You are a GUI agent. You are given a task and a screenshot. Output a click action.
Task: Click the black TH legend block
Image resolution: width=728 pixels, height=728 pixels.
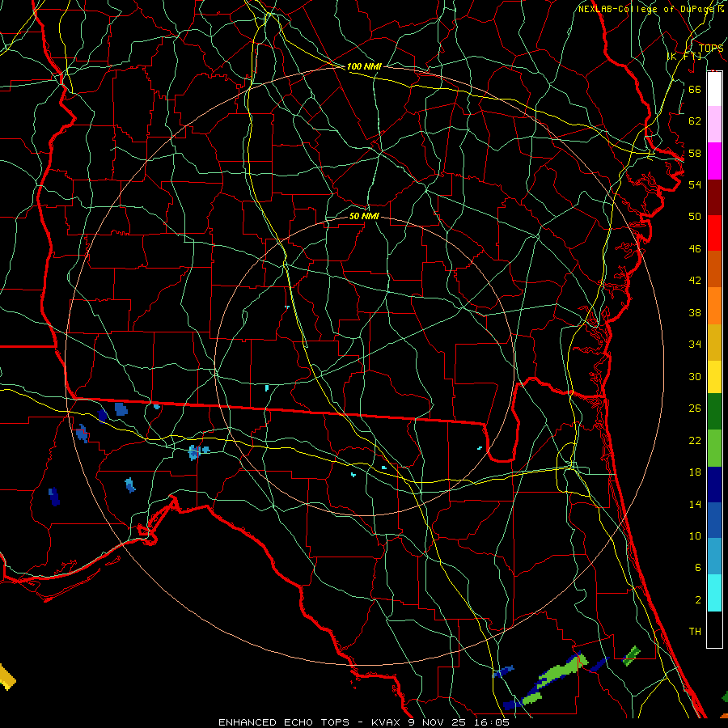pyautogui.click(x=714, y=629)
